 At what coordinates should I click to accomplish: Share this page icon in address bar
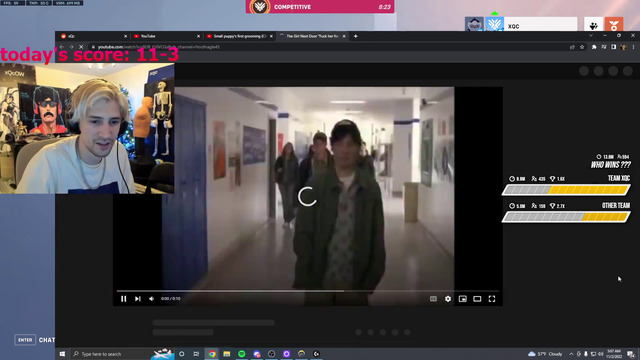tap(572, 47)
